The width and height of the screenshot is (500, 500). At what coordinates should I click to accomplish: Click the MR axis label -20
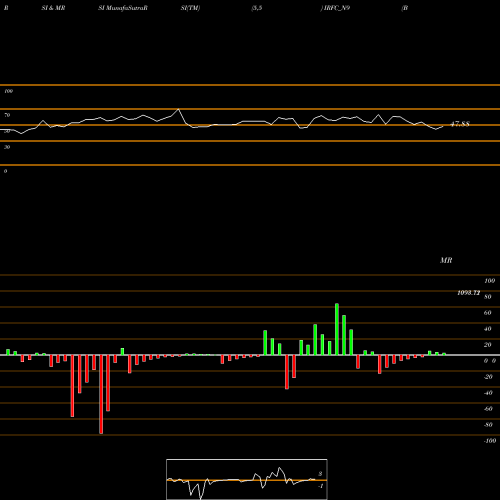[488, 377]
